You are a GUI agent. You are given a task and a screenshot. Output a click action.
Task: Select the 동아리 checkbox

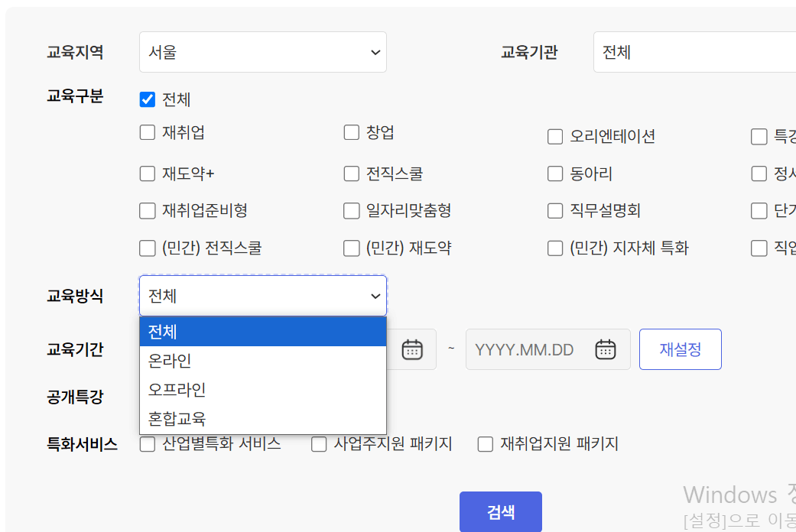[x=555, y=174]
